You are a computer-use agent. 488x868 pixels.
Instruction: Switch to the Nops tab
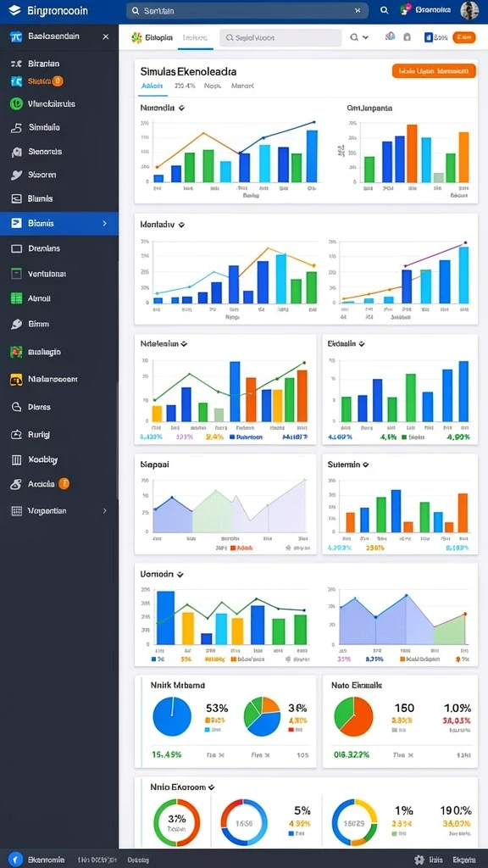tap(213, 86)
